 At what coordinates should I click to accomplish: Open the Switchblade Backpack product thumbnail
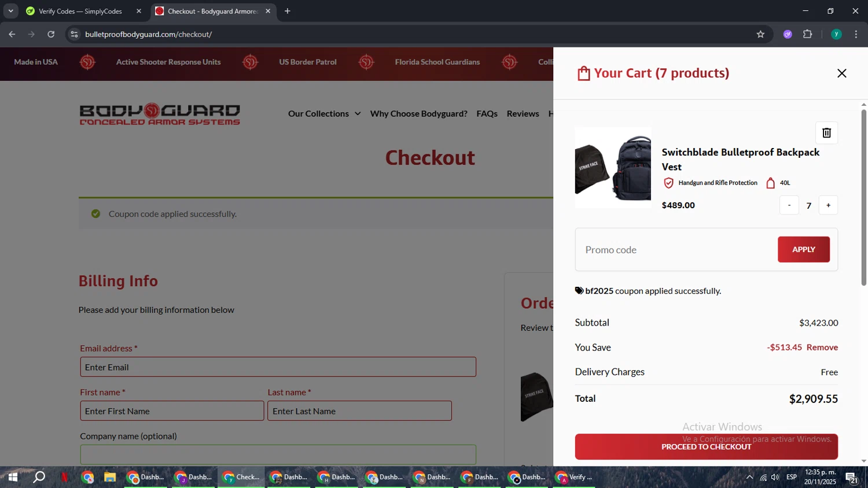point(613,168)
